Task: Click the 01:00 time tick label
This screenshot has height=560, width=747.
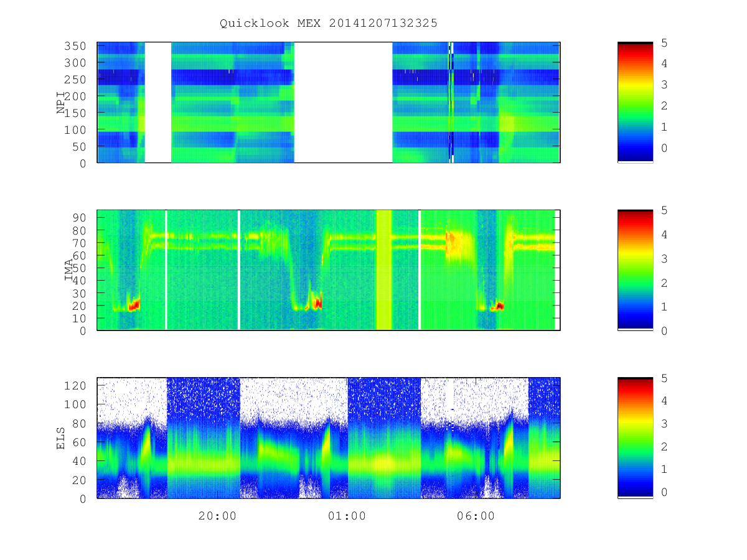Action: point(347,516)
